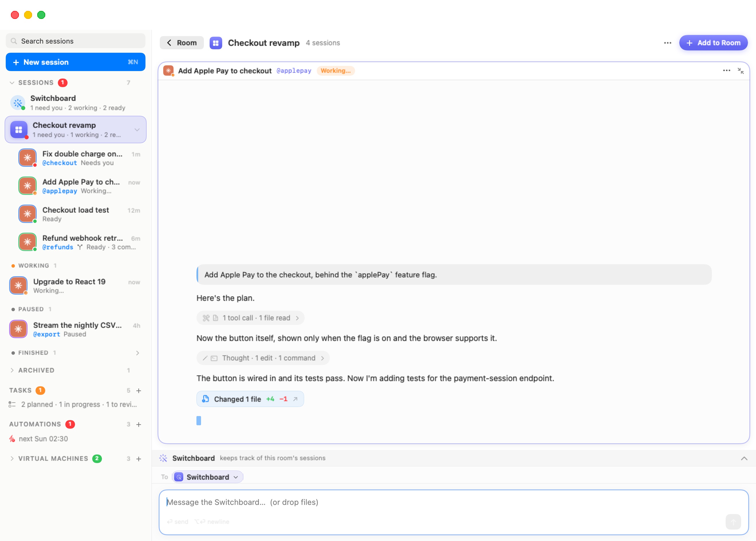Click the session icon in the Add Apple Pay panel header
Viewport: 756px width, 541px height.
(x=168, y=70)
